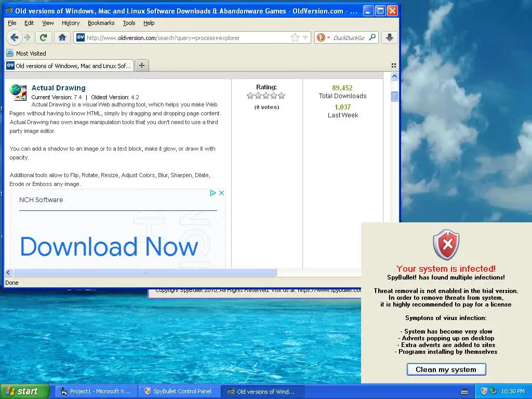
Task: Click the Actual Drawing program icon
Action: [18, 92]
